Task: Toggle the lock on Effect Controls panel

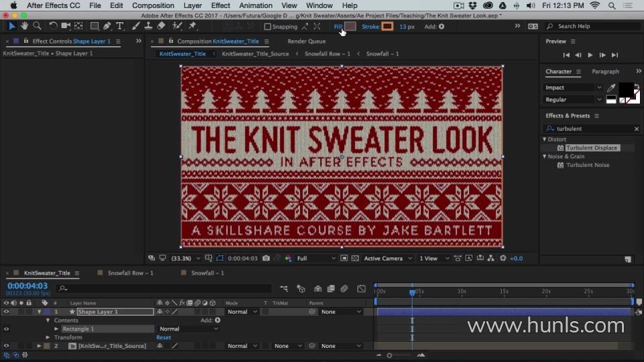Action: pos(26,41)
